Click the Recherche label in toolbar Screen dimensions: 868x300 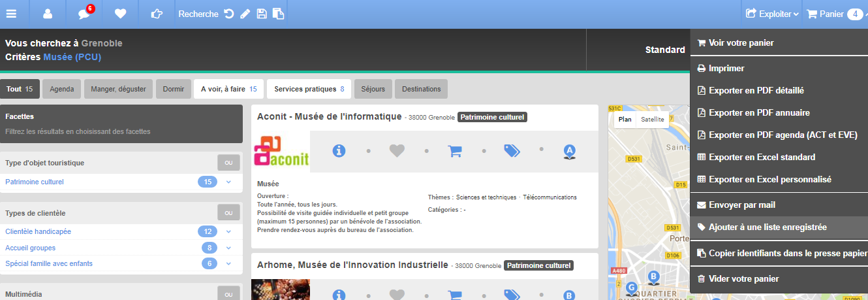tap(198, 14)
